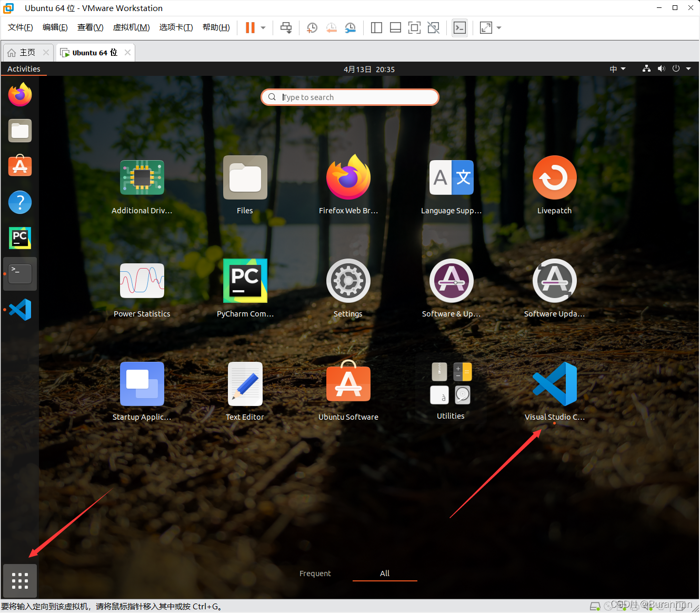Screen dimensions: 700x613
Task: Switch to the Frequent apps view
Action: click(x=315, y=574)
